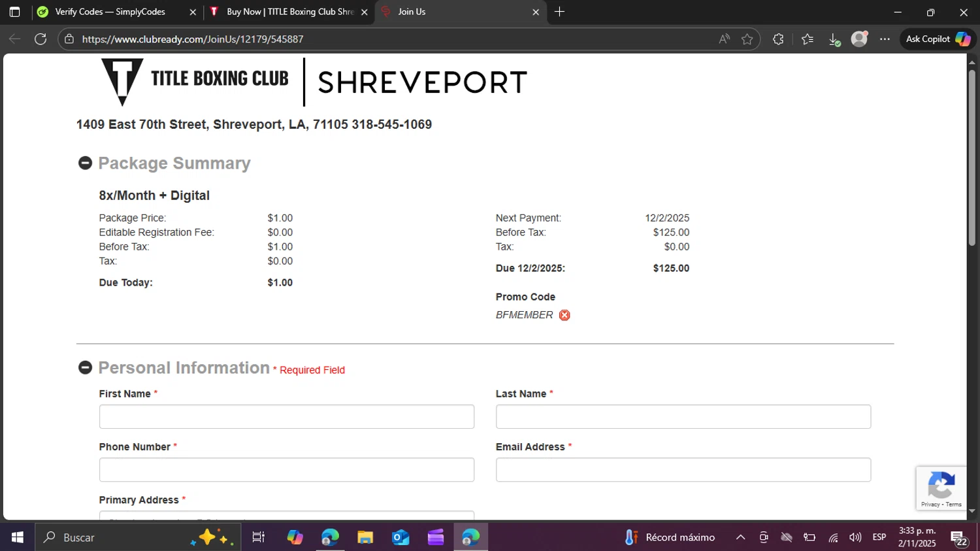Collapse the Personal Information section
Image resolution: width=980 pixels, height=551 pixels.
pos(85,367)
